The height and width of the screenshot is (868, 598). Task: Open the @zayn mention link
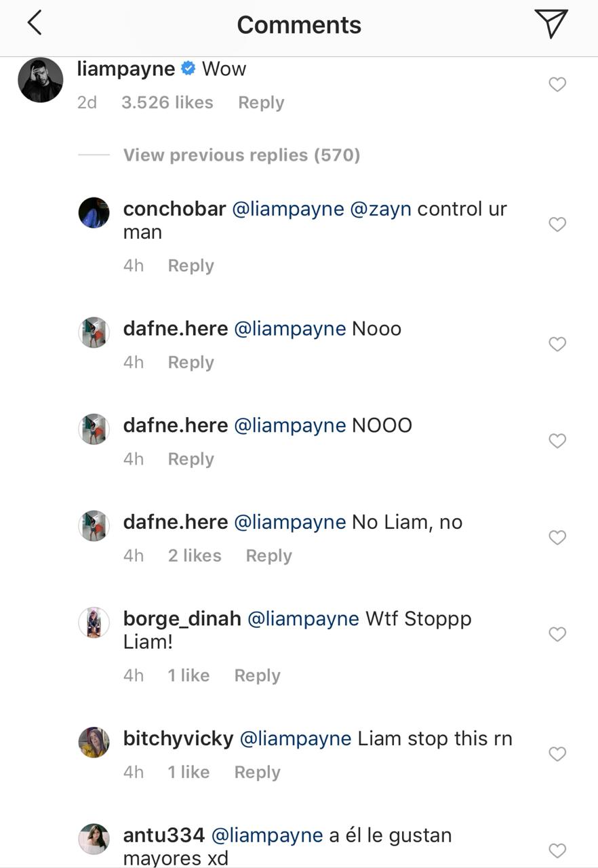380,209
